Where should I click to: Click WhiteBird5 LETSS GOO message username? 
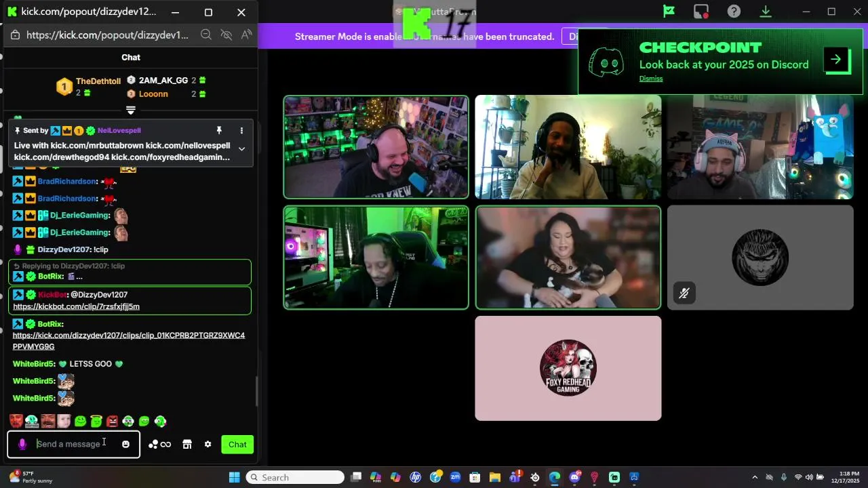pyautogui.click(x=33, y=364)
